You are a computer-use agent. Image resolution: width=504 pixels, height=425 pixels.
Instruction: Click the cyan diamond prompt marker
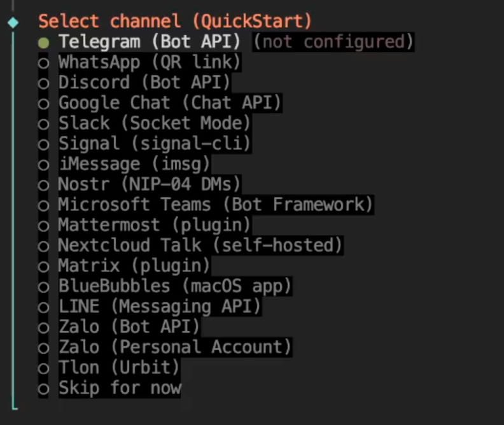[x=12, y=23]
